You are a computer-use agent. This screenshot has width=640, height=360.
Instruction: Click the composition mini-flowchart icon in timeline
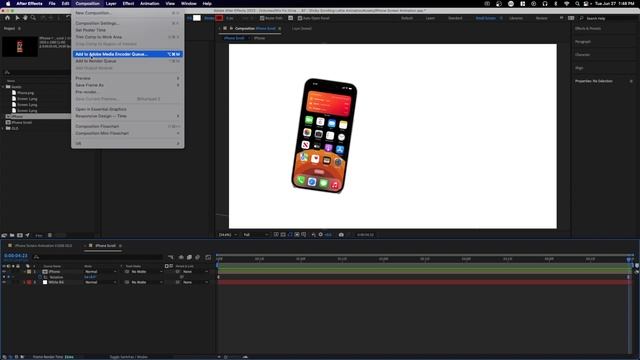click(x=171, y=257)
